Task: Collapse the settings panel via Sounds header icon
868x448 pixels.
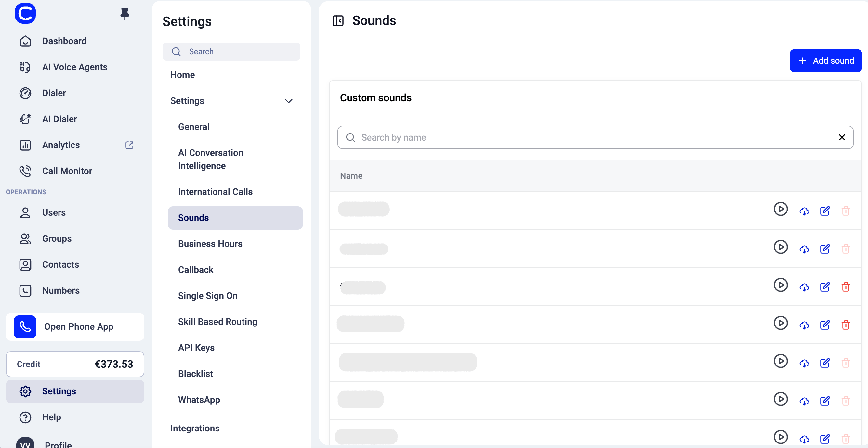Action: (x=338, y=21)
